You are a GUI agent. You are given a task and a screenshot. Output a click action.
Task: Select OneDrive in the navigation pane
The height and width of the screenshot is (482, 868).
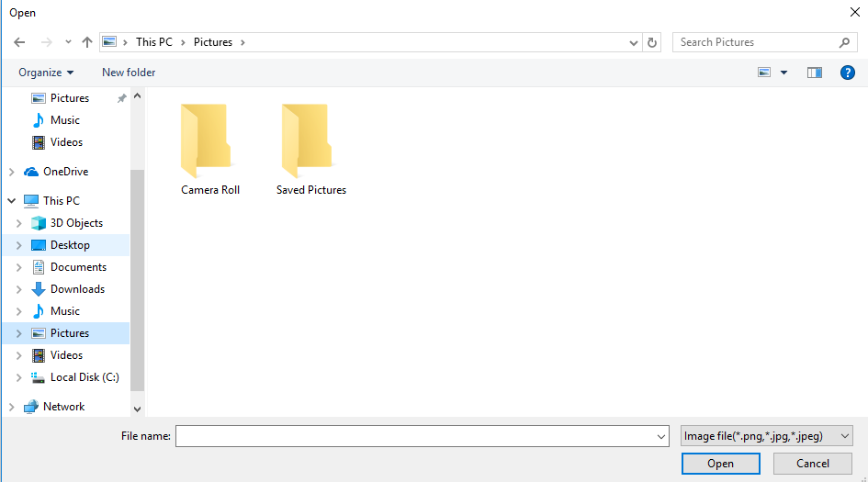65,172
